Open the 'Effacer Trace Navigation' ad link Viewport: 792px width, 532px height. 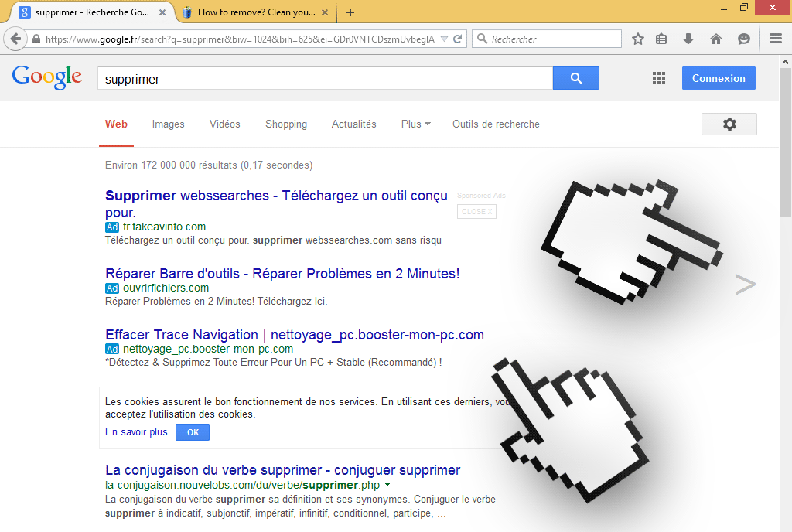coord(295,335)
